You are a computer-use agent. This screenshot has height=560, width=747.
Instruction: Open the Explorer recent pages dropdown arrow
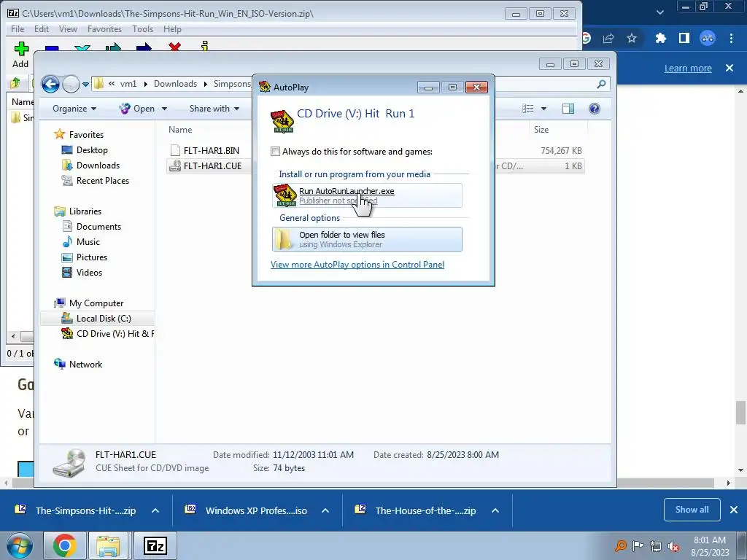pyautogui.click(x=86, y=85)
